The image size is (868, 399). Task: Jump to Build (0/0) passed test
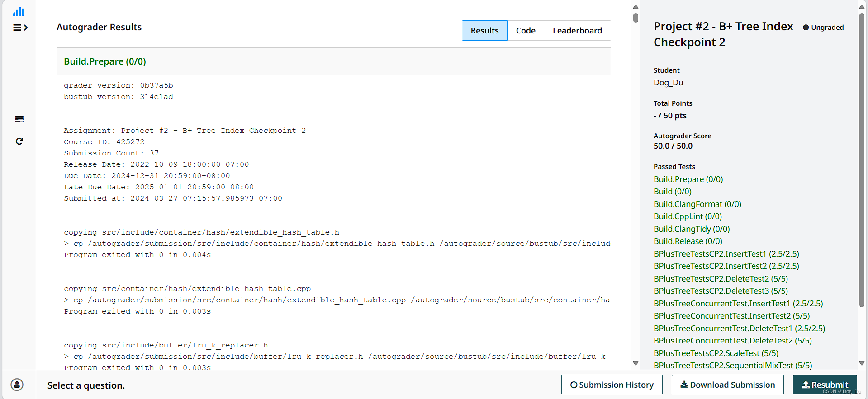pyautogui.click(x=673, y=192)
